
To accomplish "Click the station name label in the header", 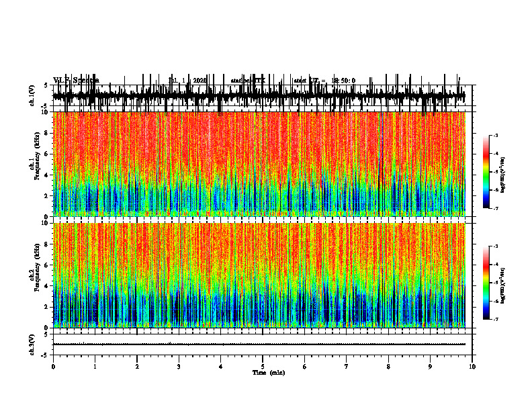I will (248, 81).
